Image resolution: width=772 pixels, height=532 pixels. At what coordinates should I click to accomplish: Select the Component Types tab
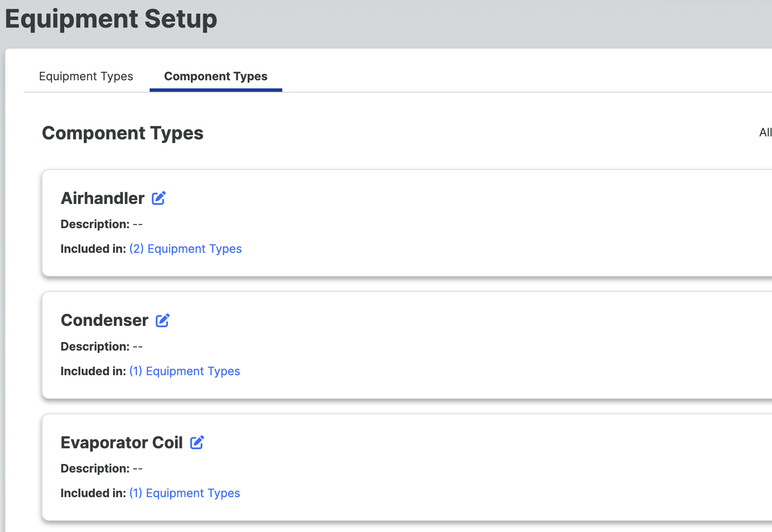(216, 76)
